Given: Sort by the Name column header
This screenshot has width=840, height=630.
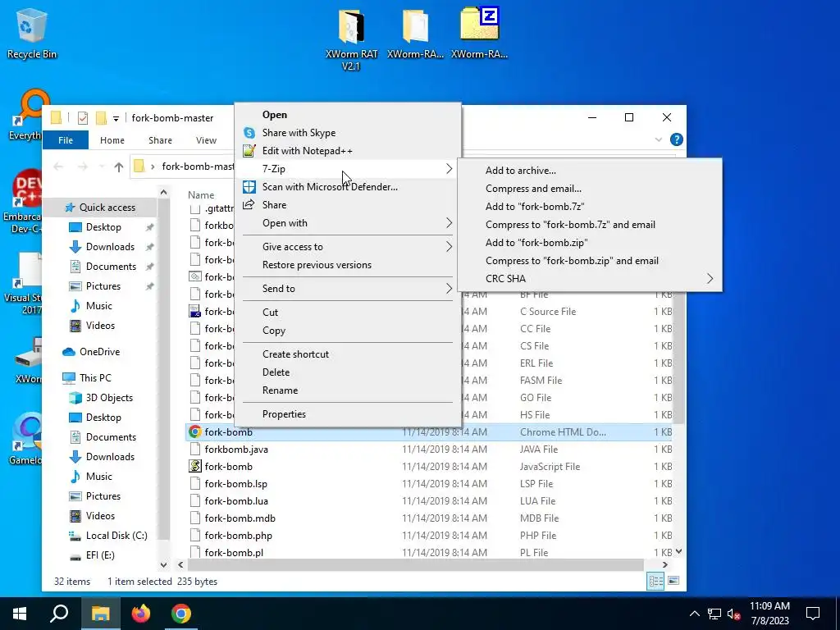Looking at the screenshot, I should (201, 195).
